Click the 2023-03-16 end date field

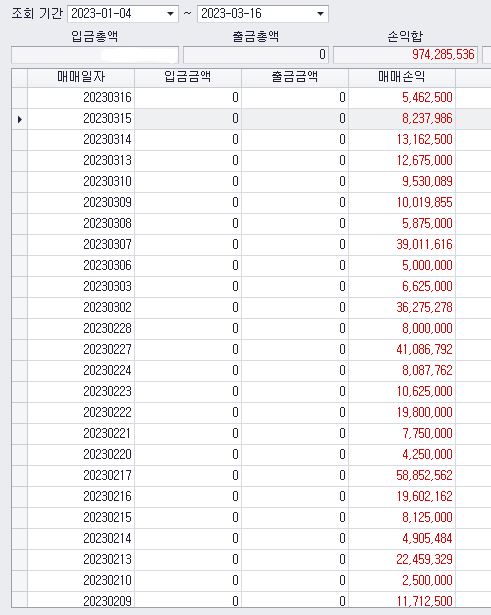(263, 14)
